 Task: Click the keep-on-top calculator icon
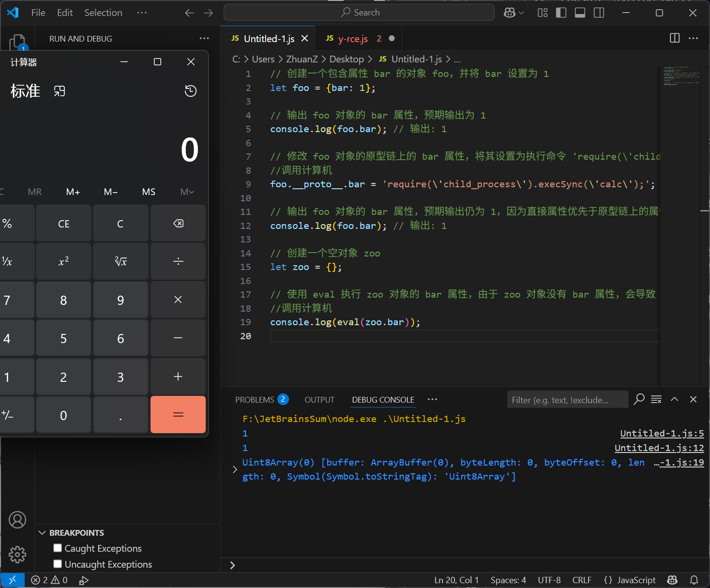(59, 91)
